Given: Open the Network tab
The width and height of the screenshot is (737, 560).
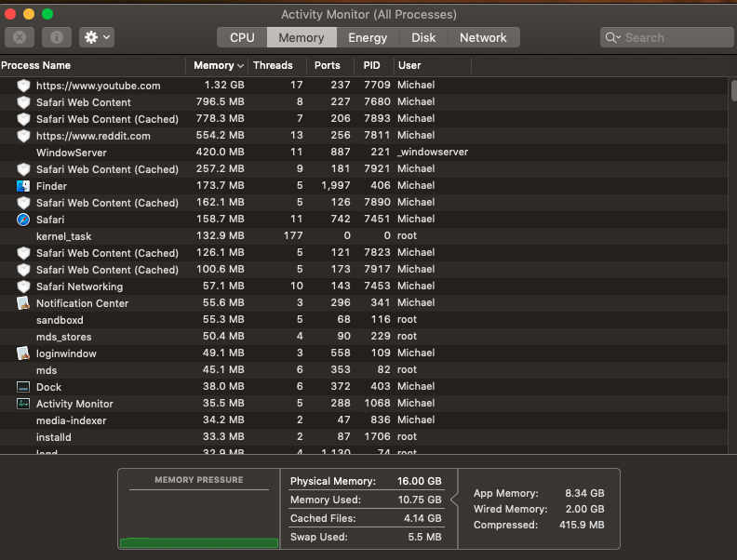Looking at the screenshot, I should coord(483,37).
